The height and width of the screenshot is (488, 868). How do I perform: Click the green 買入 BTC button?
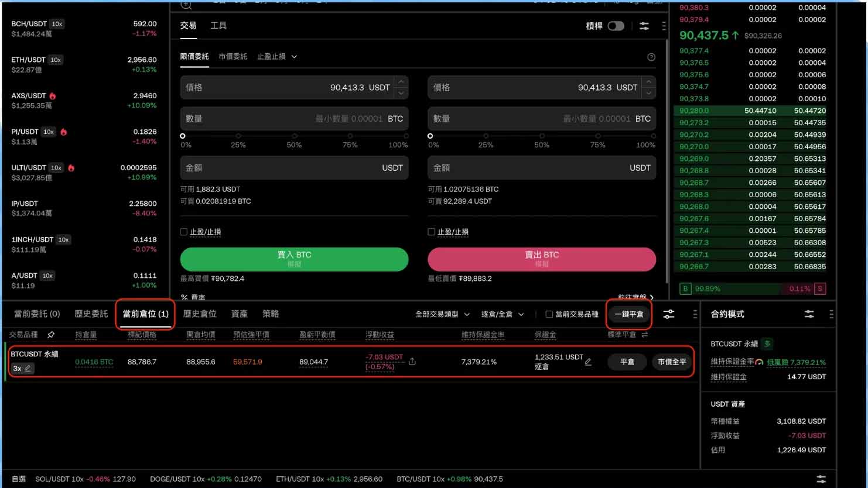(x=294, y=259)
